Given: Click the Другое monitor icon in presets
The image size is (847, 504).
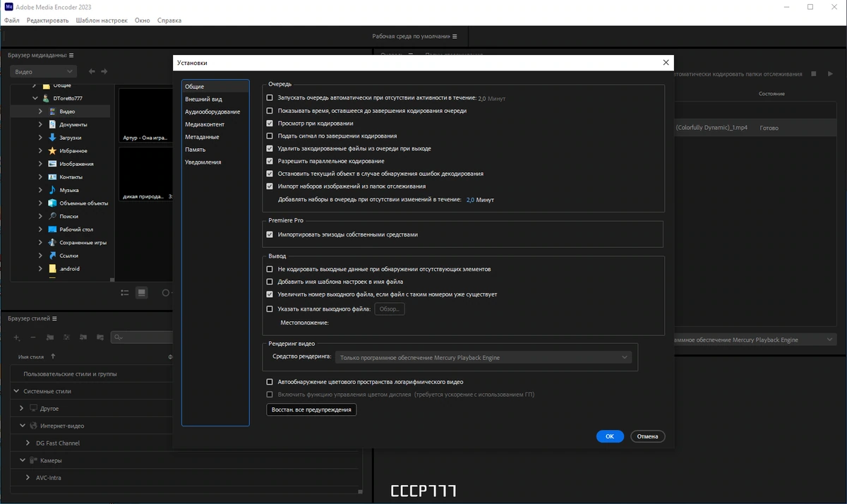Looking at the screenshot, I should coord(33,408).
